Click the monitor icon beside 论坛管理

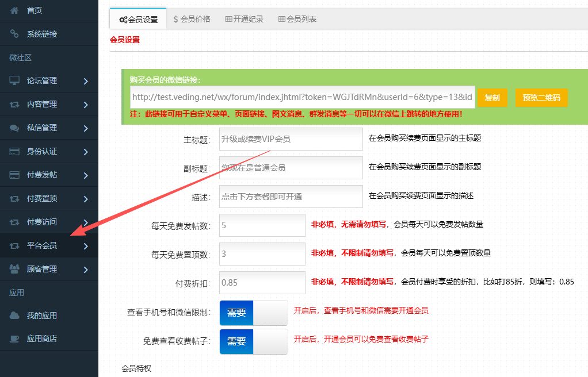click(14, 80)
